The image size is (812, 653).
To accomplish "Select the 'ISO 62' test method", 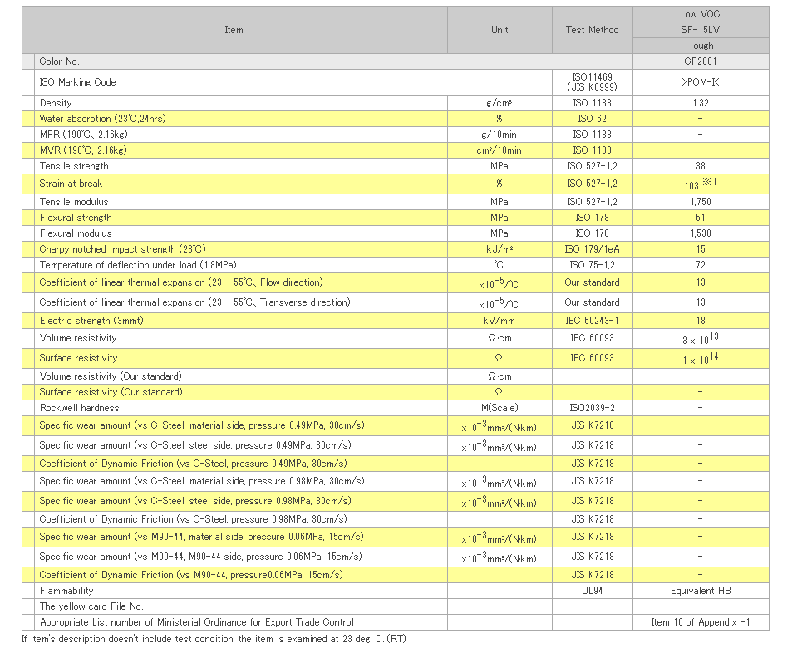I will [593, 119].
